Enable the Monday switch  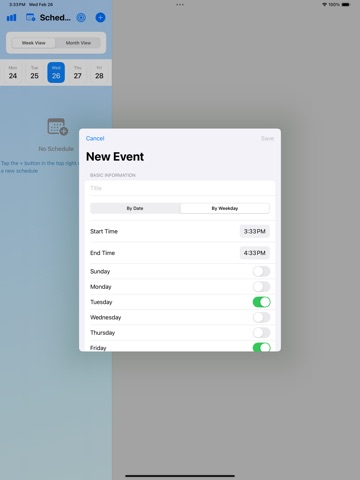click(261, 287)
